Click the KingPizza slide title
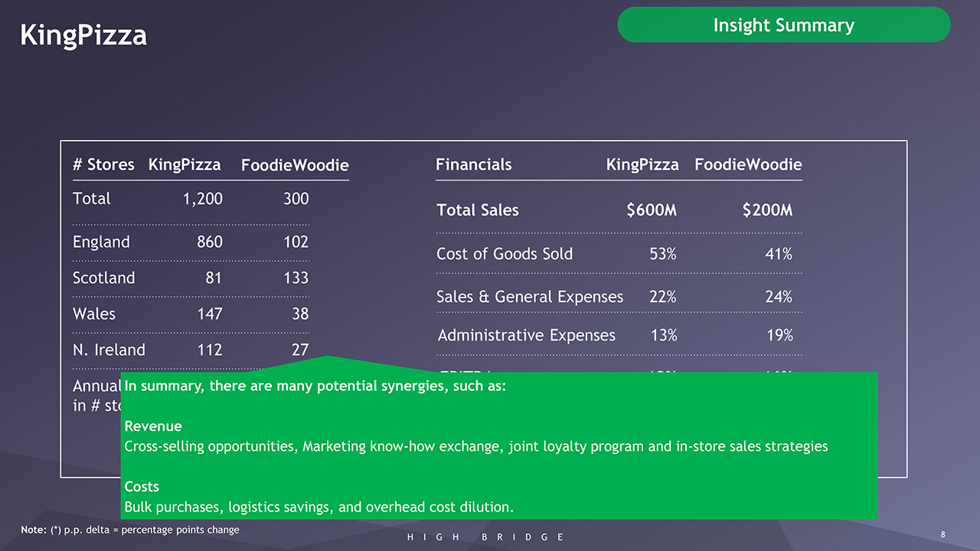 (83, 35)
